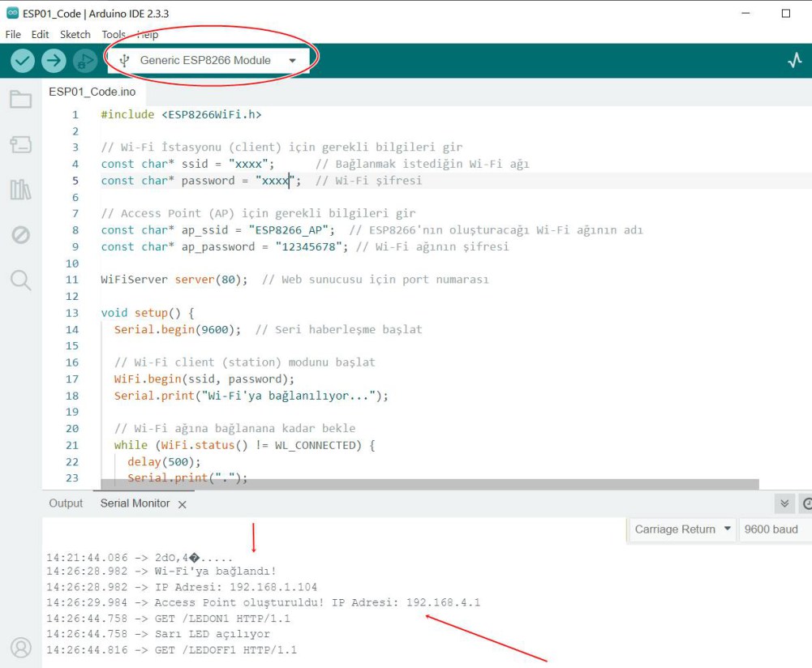The height and width of the screenshot is (668, 812).
Task: Open the Generic ESP8266 Module board selector
Action: point(208,61)
